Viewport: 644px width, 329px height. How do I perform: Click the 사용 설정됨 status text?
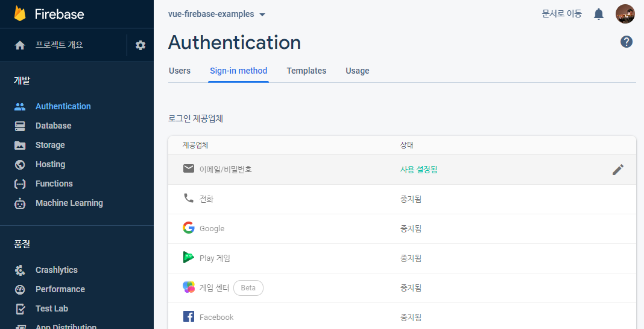point(419,170)
